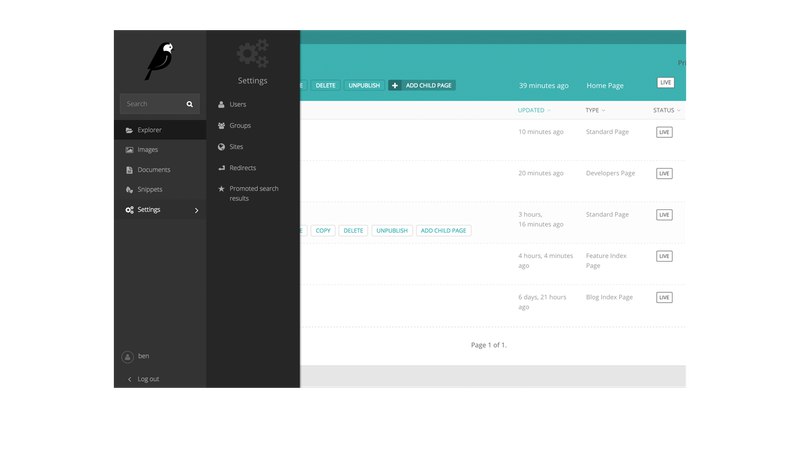This screenshot has height=450, width=800.
Task: Click the Users person icon
Action: [x=221, y=105]
